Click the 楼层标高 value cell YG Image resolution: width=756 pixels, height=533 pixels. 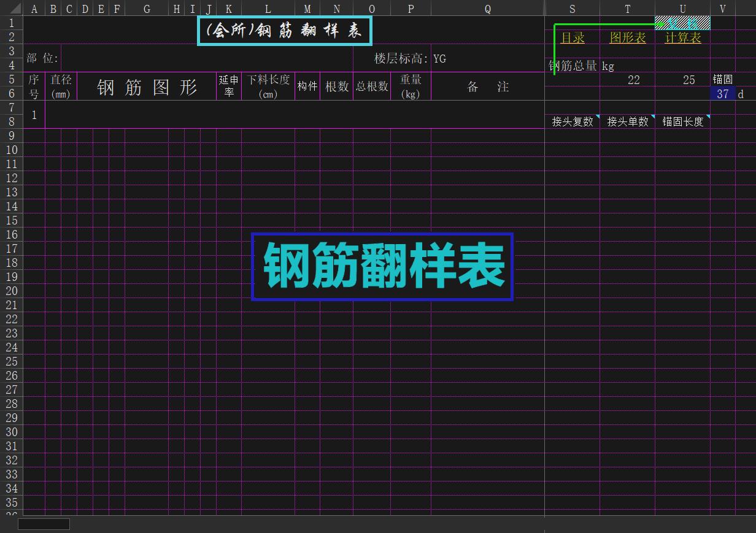(x=440, y=59)
